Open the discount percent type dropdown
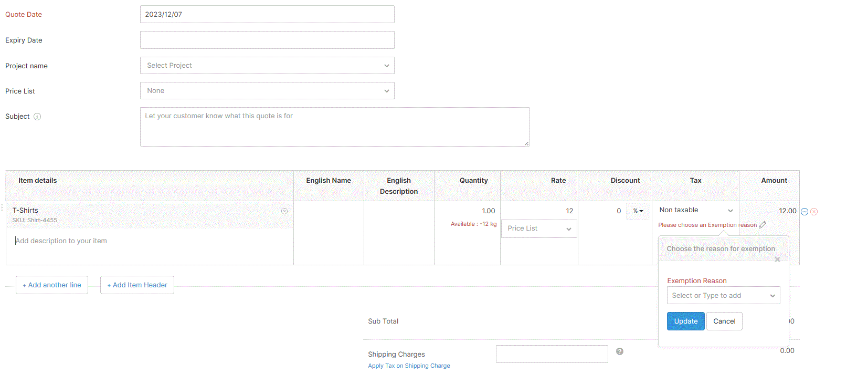Screen dimensions: 868x374 [638, 211]
